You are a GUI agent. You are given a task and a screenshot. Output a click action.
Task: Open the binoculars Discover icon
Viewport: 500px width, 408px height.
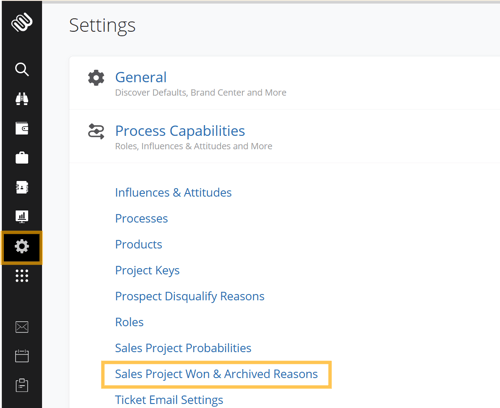tap(22, 99)
